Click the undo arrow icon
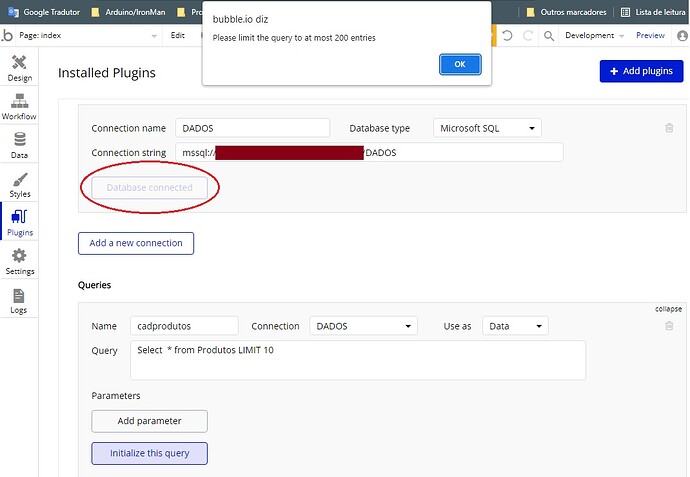 (507, 35)
